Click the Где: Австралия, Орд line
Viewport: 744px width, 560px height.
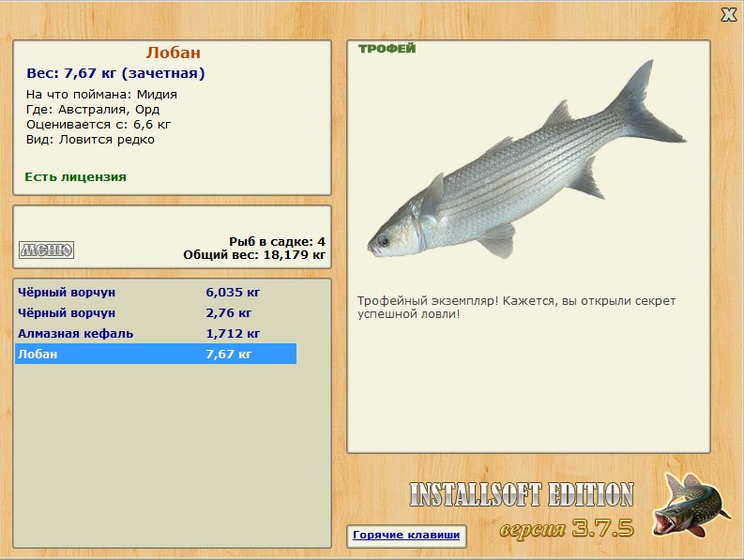[x=93, y=110]
